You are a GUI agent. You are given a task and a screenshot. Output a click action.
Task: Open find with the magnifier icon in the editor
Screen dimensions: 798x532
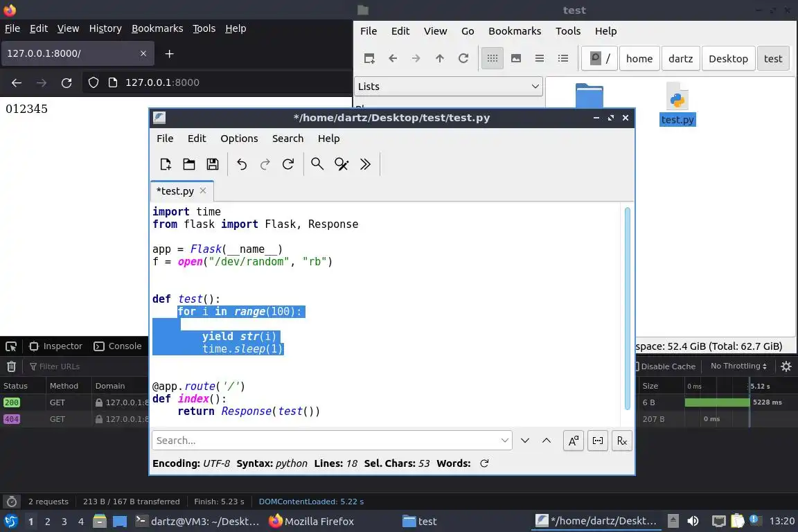(x=317, y=164)
